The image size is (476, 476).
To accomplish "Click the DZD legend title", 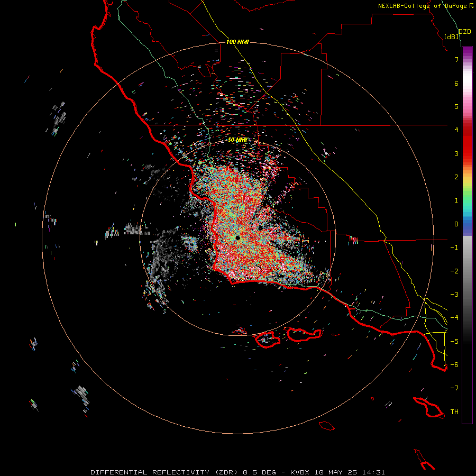I will [465, 32].
